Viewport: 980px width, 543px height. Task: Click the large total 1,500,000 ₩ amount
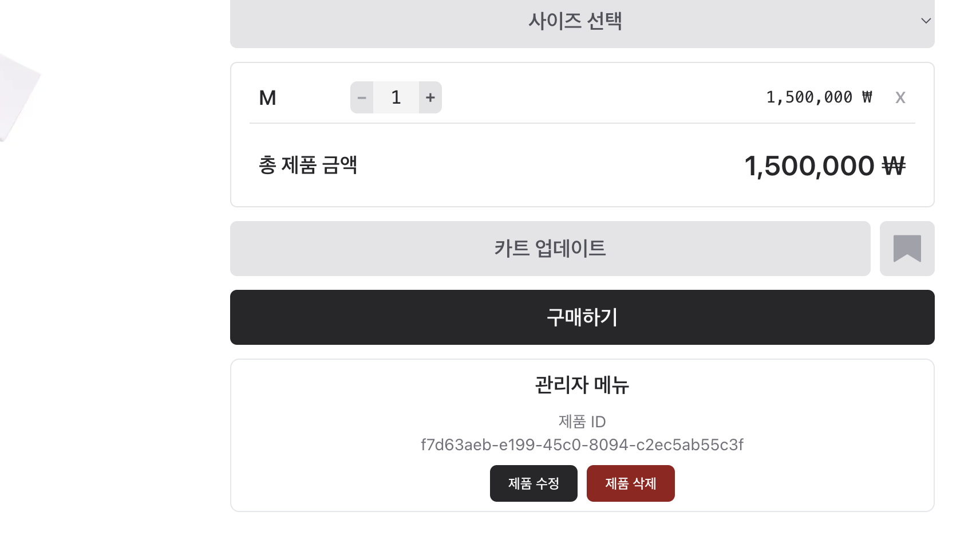point(825,166)
